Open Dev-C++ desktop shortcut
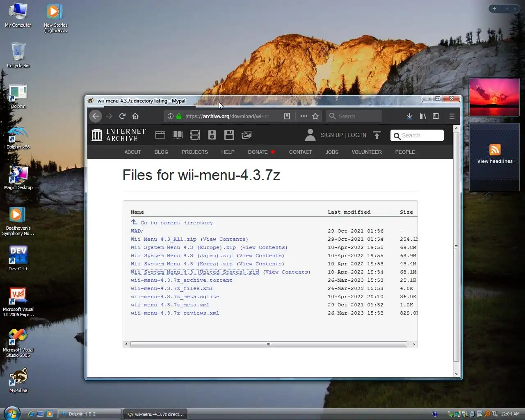Viewport: 525px width, 420px height. [x=18, y=258]
